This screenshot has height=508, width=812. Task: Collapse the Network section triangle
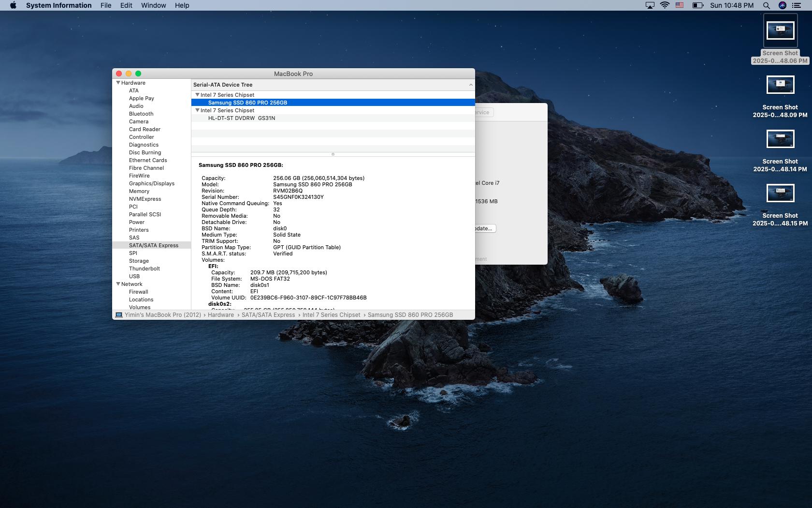click(x=118, y=284)
